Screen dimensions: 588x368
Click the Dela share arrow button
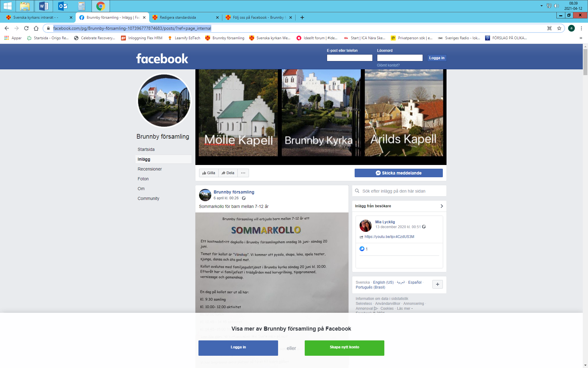click(x=228, y=173)
